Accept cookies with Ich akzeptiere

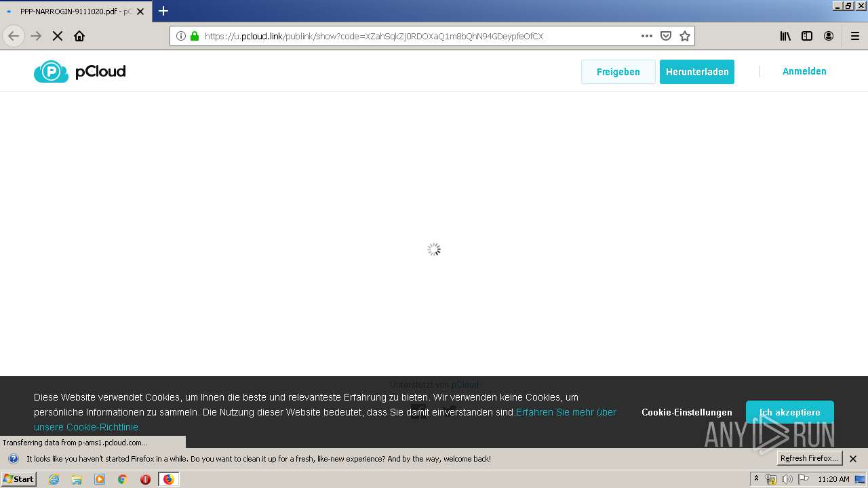pos(790,412)
